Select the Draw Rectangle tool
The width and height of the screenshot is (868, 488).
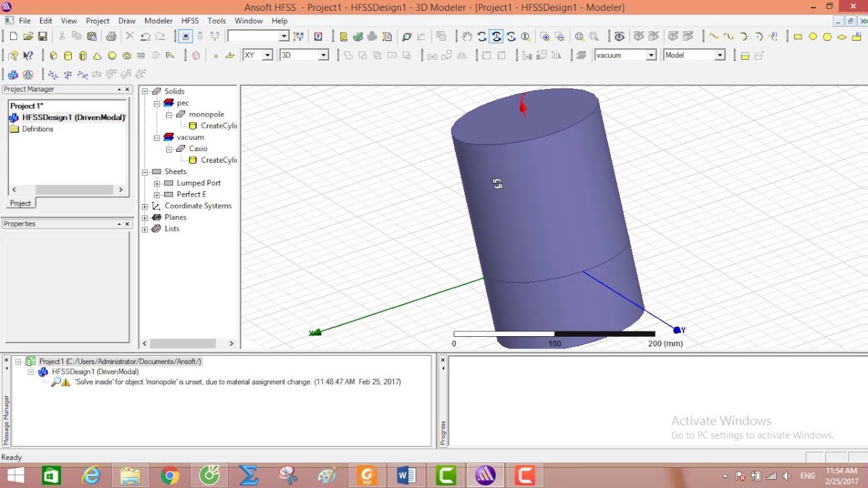pos(798,37)
